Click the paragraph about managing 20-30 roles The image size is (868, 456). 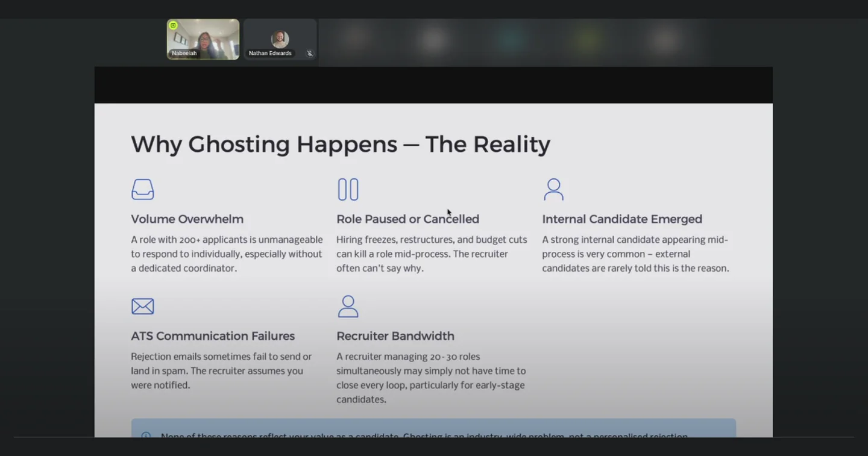431,378
